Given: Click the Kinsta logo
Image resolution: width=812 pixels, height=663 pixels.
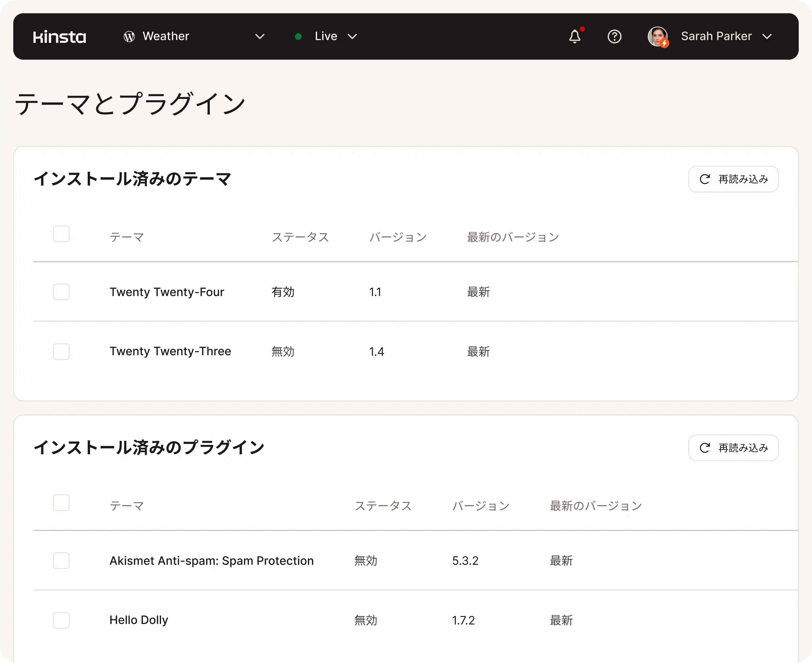Looking at the screenshot, I should click(60, 37).
